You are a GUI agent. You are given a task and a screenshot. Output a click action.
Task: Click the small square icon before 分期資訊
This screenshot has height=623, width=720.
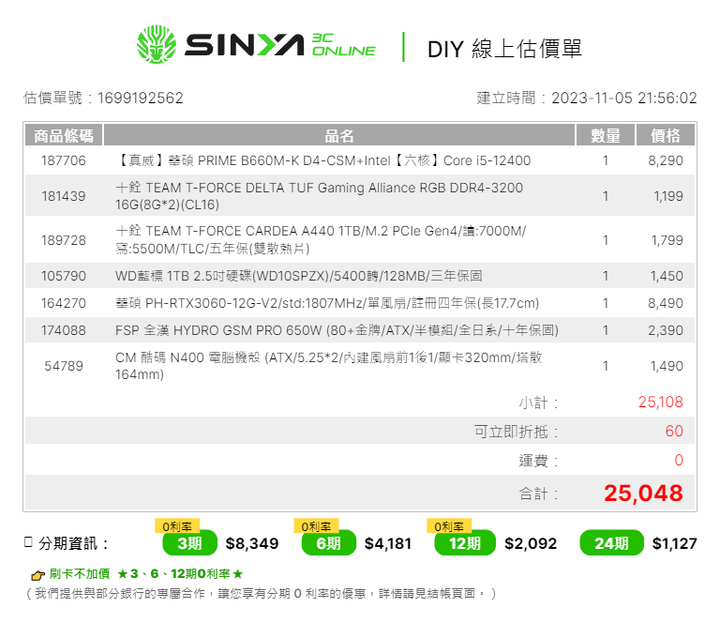[28, 542]
